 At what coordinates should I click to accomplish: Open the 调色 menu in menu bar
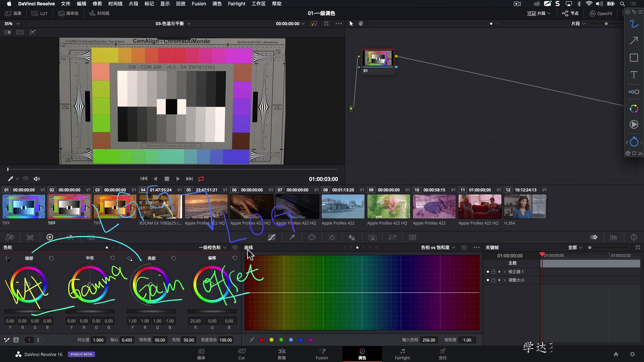(x=217, y=4)
